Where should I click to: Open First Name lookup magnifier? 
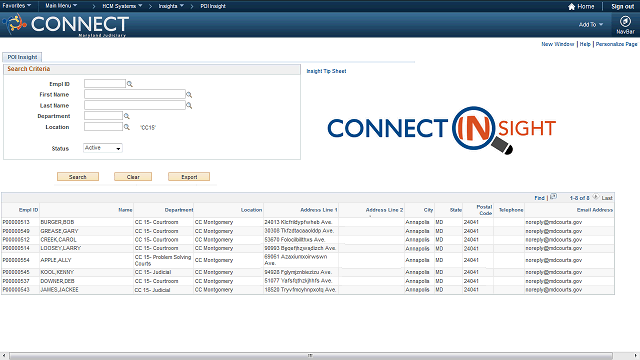pyautogui.click(x=189, y=95)
